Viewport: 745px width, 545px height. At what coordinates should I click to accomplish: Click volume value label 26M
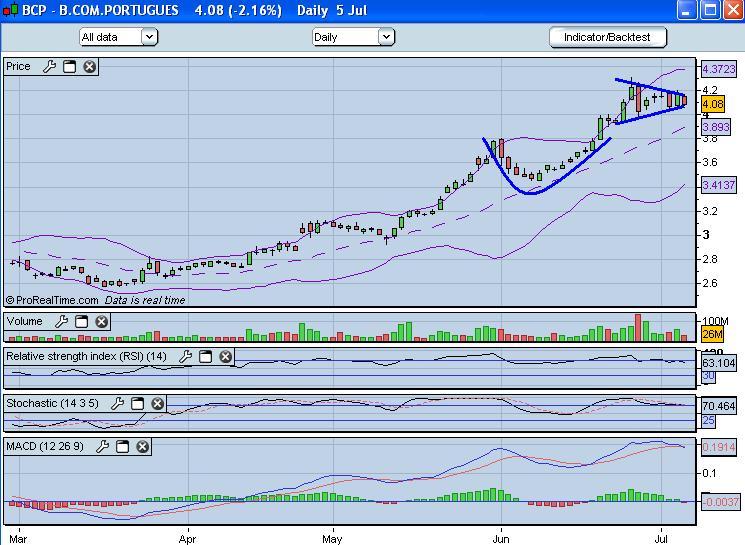point(712,334)
